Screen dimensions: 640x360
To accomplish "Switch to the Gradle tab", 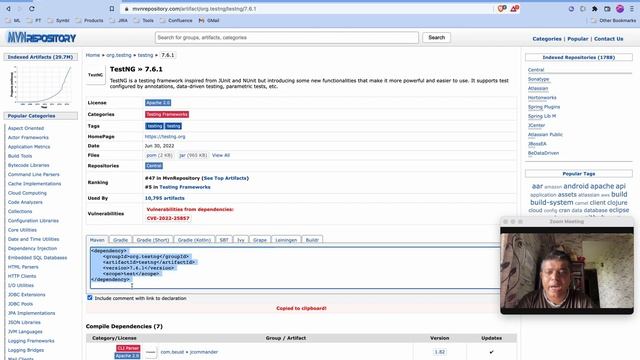I will (x=120, y=240).
